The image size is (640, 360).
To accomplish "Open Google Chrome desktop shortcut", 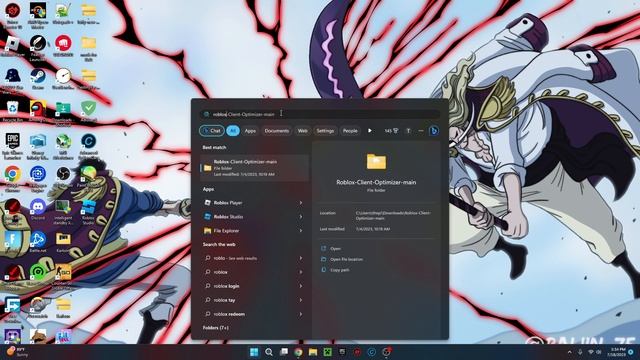I will (x=13, y=178).
